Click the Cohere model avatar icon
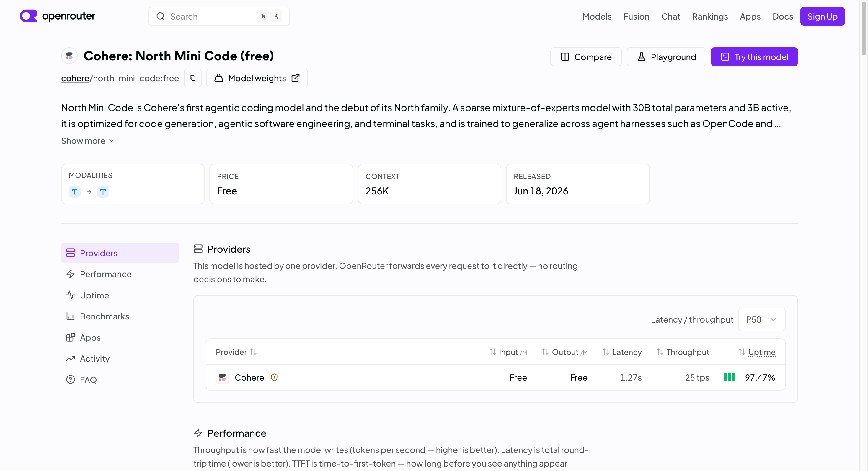This screenshot has height=471, width=868. 69,56
